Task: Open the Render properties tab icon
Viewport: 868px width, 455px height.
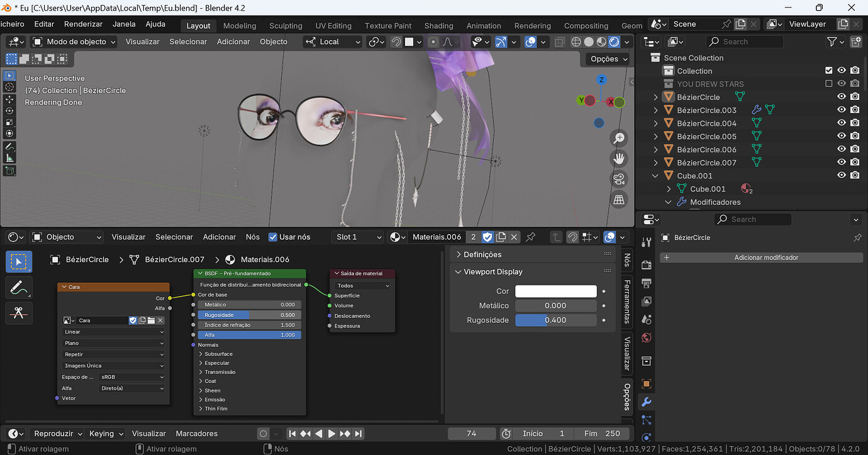Action: (646, 265)
